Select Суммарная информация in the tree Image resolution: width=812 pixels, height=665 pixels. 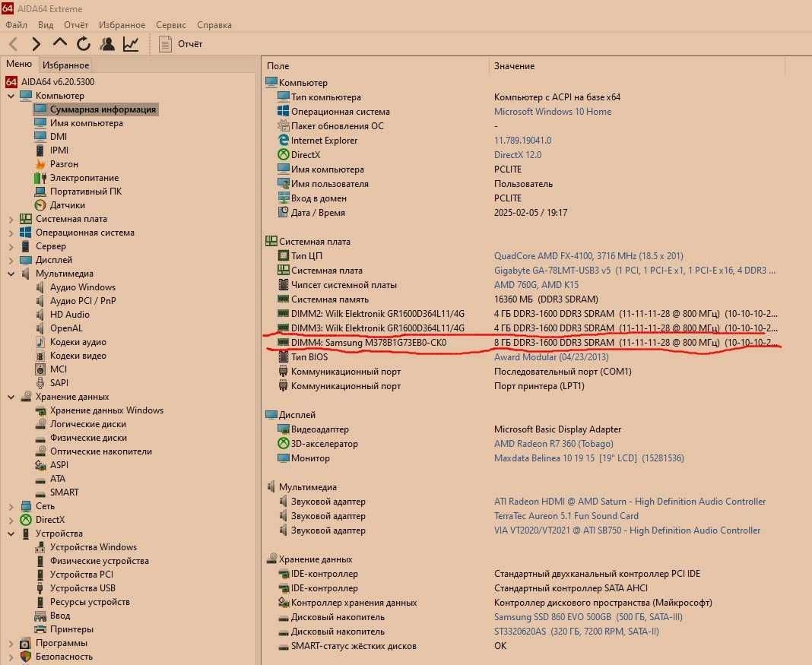tap(96, 109)
